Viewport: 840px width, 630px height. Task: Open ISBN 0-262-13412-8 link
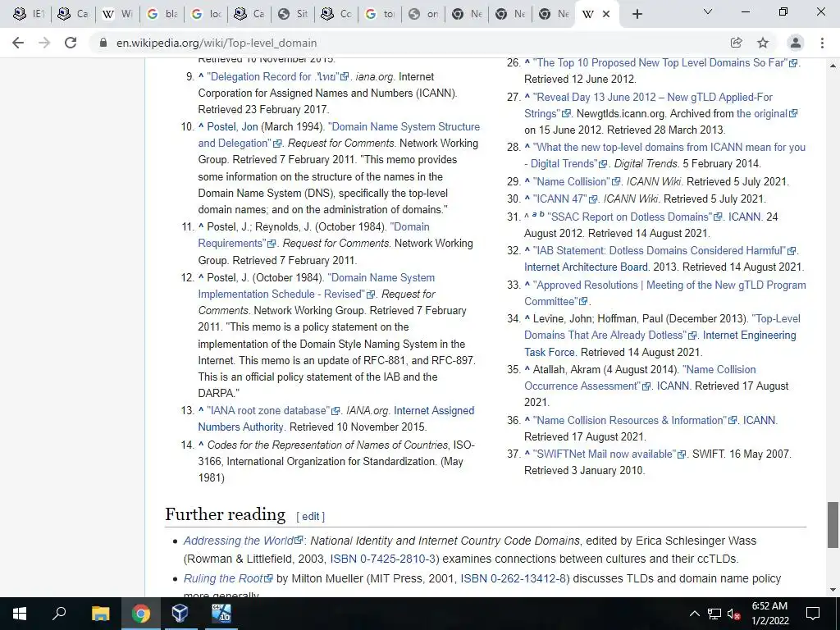tap(514, 578)
